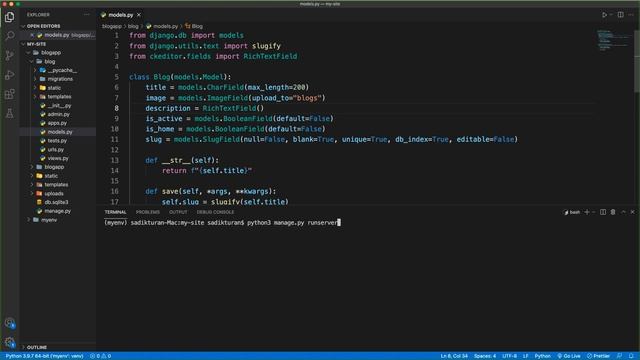Switch to the OUTPUT panel tab
The height and width of the screenshot is (360, 640).
tap(178, 212)
